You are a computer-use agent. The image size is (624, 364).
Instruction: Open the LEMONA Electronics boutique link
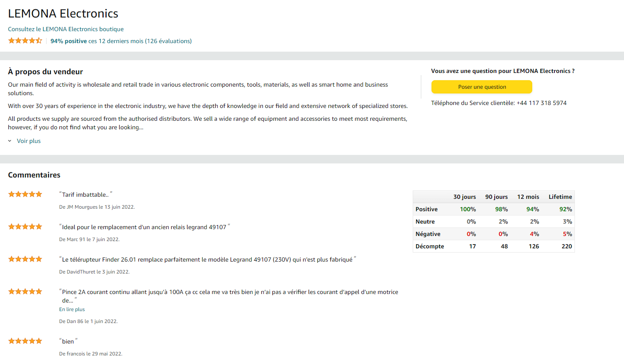[66, 29]
